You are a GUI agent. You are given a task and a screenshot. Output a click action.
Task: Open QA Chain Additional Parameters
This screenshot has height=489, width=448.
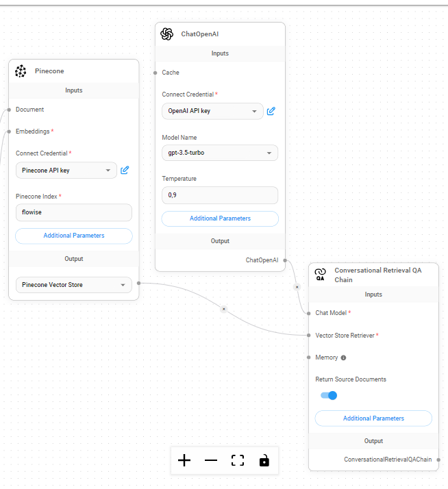373,418
